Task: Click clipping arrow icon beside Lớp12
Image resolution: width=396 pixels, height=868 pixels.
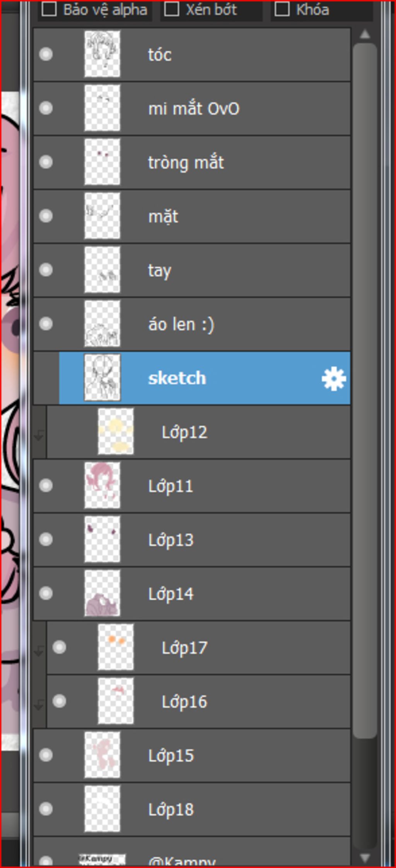Action: [x=39, y=435]
